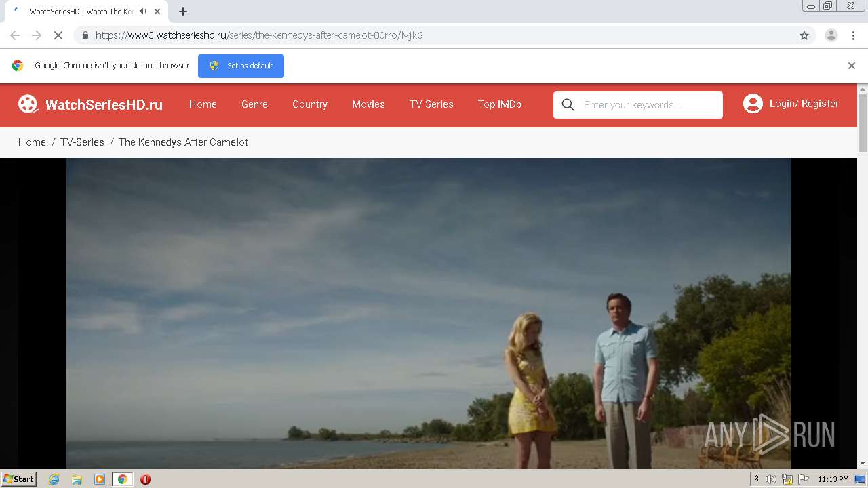The width and height of the screenshot is (868, 488).
Task: Click the red Opera taskbar icon
Action: point(145,479)
